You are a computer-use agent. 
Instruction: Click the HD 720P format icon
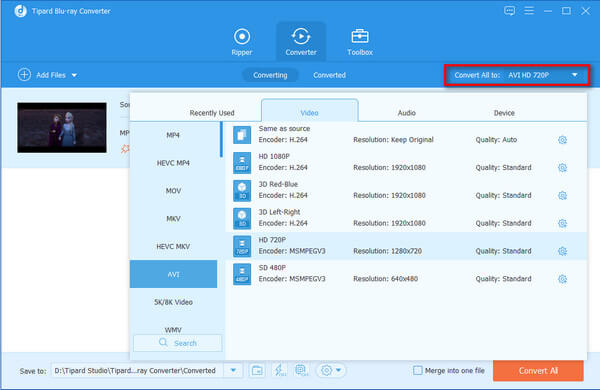tap(242, 246)
